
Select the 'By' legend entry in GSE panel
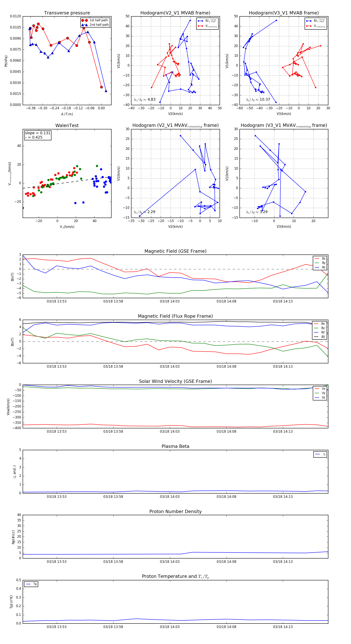320,263
